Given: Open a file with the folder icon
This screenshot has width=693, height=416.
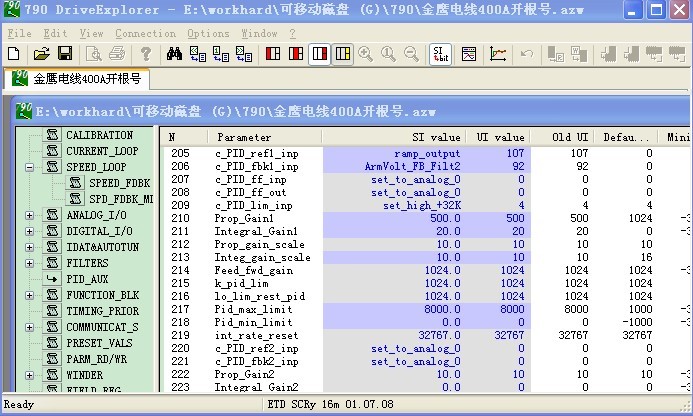Looking at the screenshot, I should click(x=42, y=54).
